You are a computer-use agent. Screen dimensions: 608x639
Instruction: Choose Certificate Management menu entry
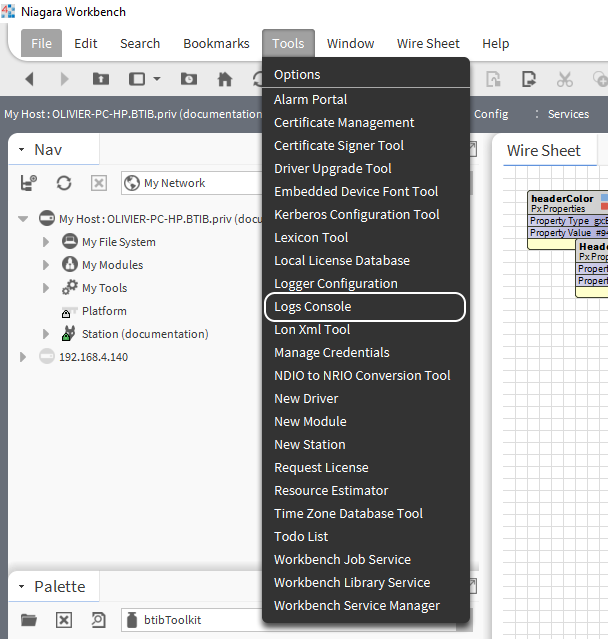[x=344, y=123]
